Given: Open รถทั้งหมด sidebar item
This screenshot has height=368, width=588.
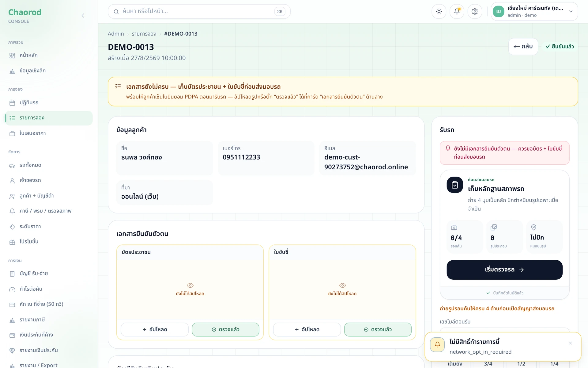Looking at the screenshot, I should 49,165.
